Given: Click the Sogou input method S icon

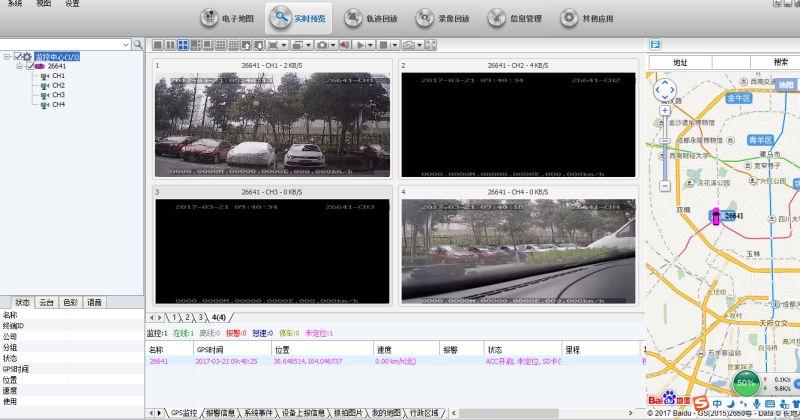Looking at the screenshot, I should 701,402.
